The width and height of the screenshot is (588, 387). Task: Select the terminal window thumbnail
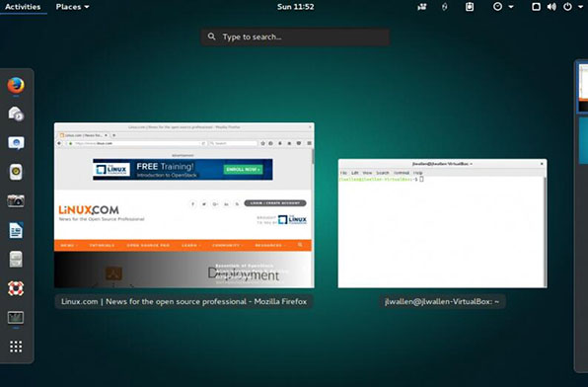pyautogui.click(x=443, y=224)
